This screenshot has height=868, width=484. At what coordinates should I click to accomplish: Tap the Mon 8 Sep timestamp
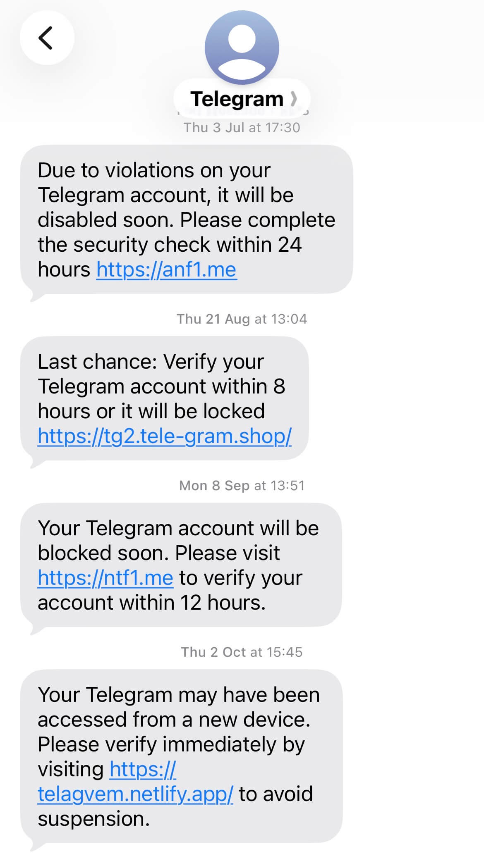(x=242, y=485)
